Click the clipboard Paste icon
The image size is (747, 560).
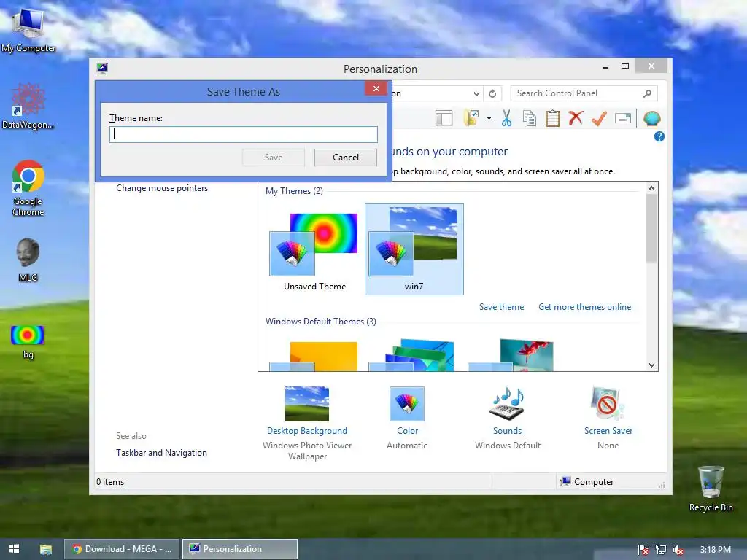coord(553,117)
